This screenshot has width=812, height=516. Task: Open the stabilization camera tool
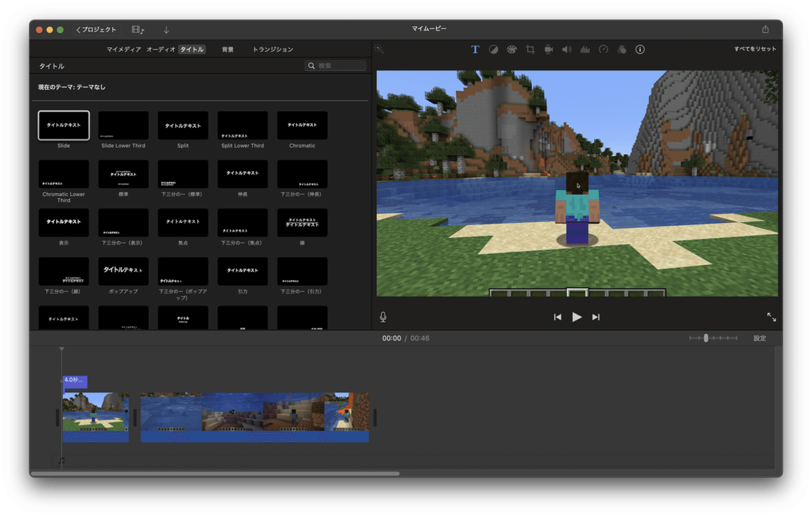tap(549, 49)
